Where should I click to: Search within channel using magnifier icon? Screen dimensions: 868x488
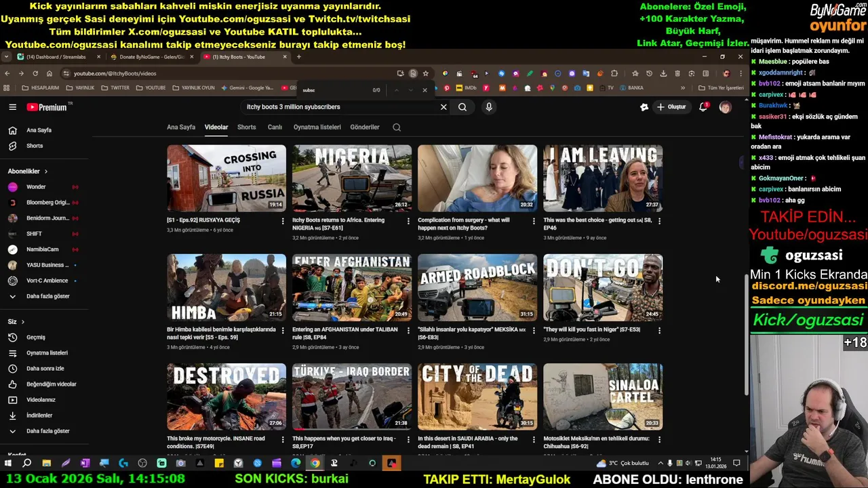(397, 127)
